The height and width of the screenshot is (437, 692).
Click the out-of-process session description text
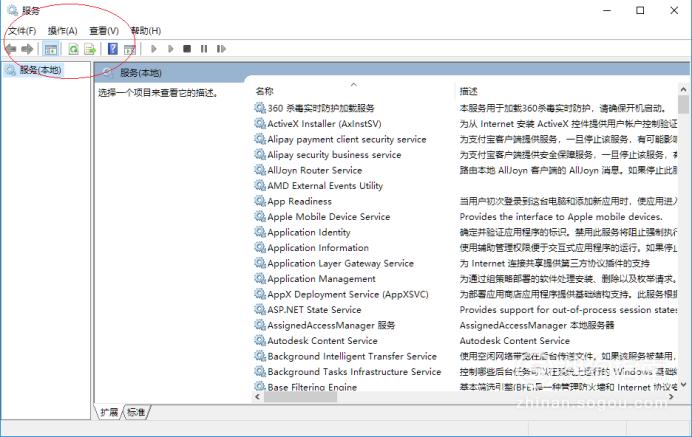coord(568,310)
